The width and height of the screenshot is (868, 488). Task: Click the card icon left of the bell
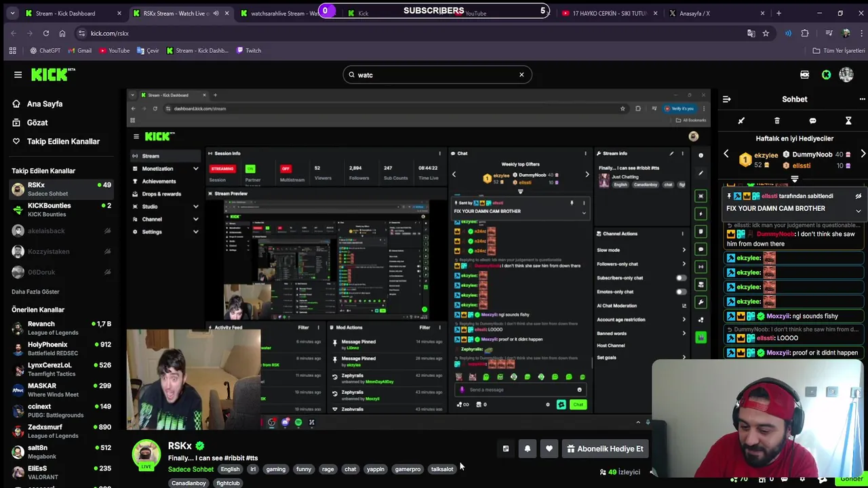[x=505, y=449]
